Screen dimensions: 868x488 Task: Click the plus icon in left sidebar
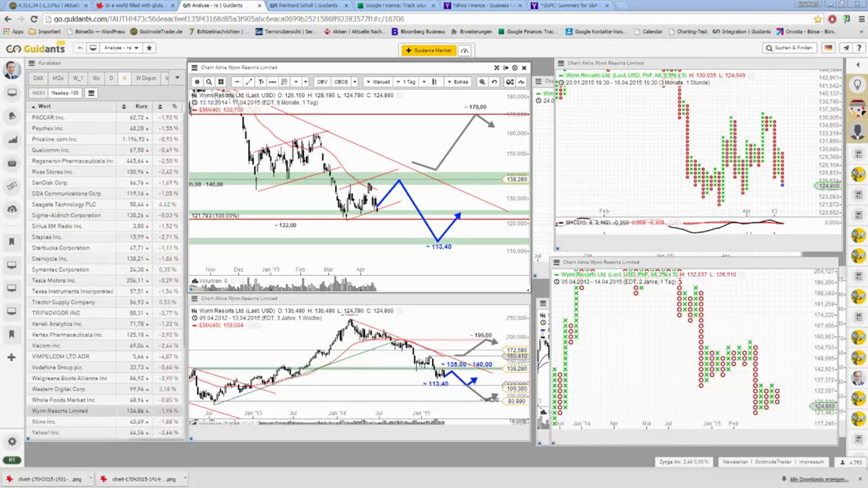[12, 358]
